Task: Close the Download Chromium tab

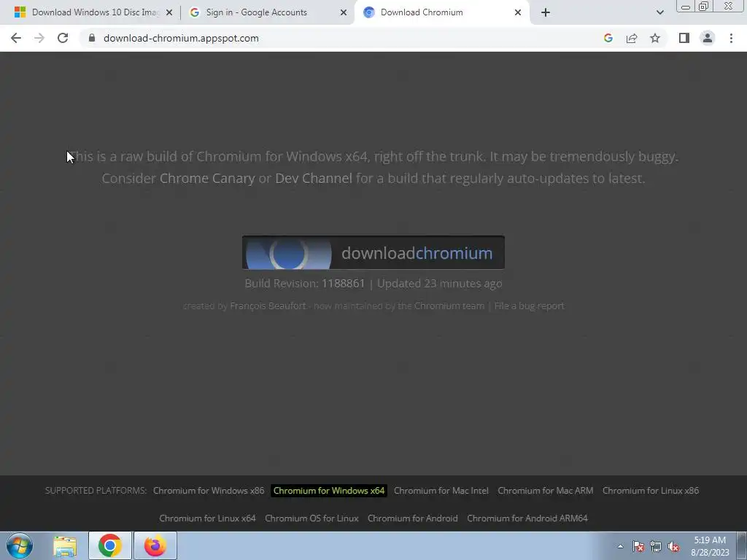Action: coord(518,12)
